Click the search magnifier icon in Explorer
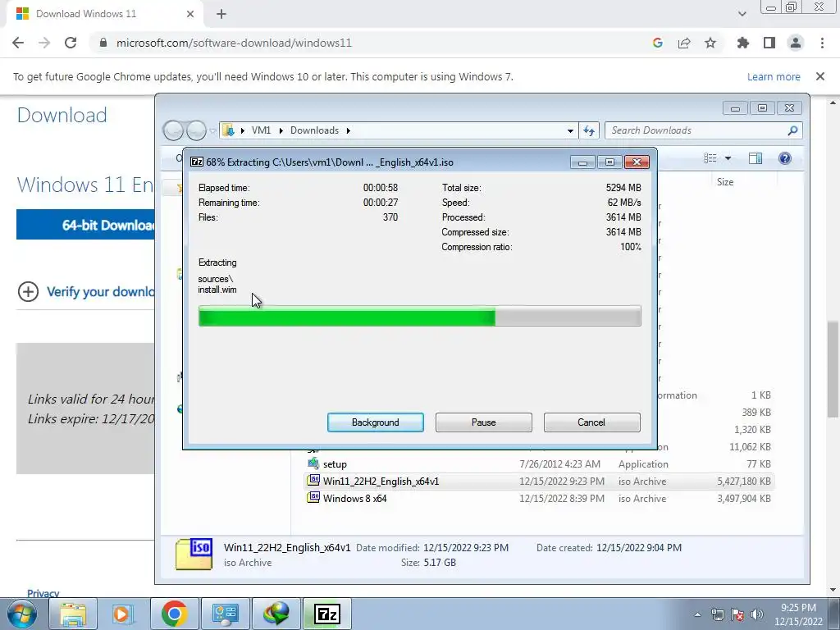Viewport: 840px width, 630px height. point(793,130)
